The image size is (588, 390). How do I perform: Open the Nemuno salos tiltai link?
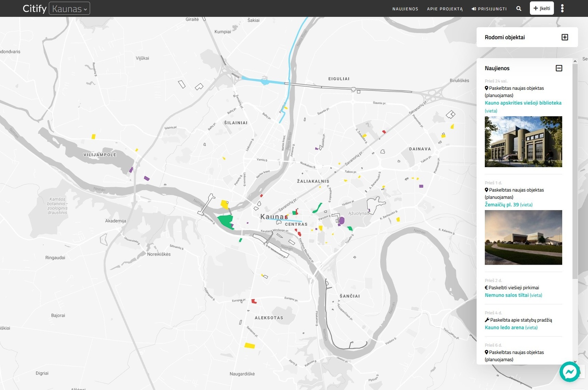click(x=507, y=295)
